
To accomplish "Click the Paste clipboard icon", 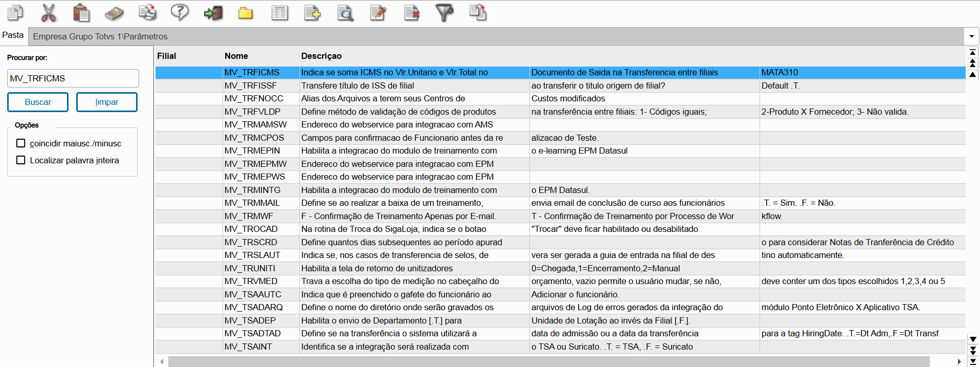I will tap(81, 13).
